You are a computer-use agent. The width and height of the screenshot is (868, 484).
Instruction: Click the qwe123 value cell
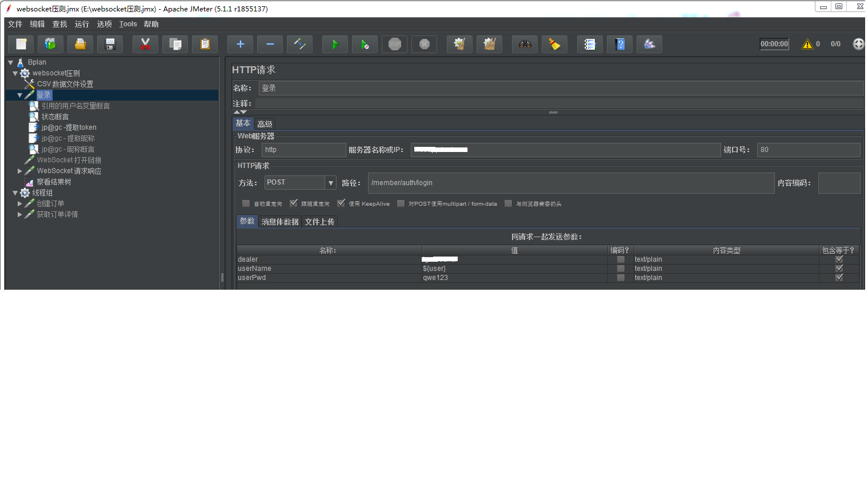point(514,278)
